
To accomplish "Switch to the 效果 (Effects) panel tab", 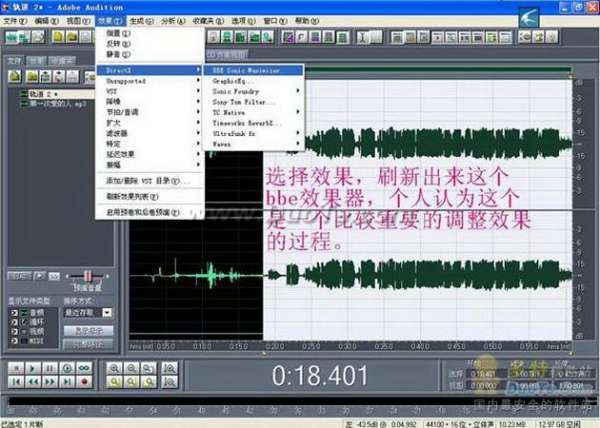I will click(37, 60).
